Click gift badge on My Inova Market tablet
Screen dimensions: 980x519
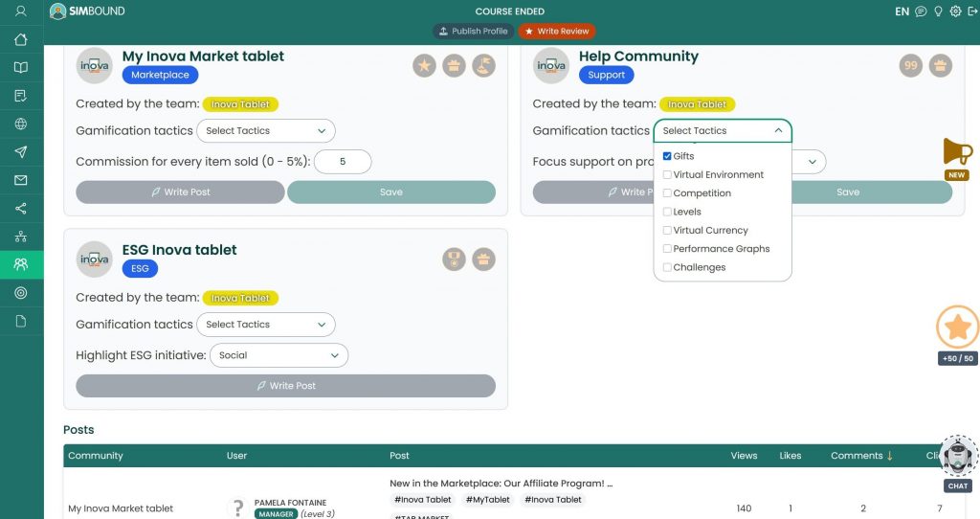click(x=455, y=65)
